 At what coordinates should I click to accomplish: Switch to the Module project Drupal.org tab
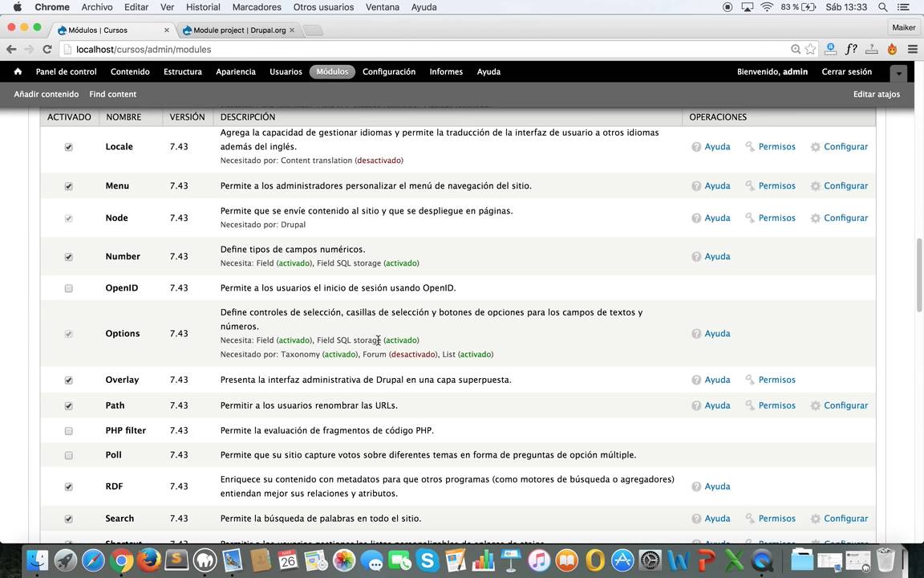(239, 30)
